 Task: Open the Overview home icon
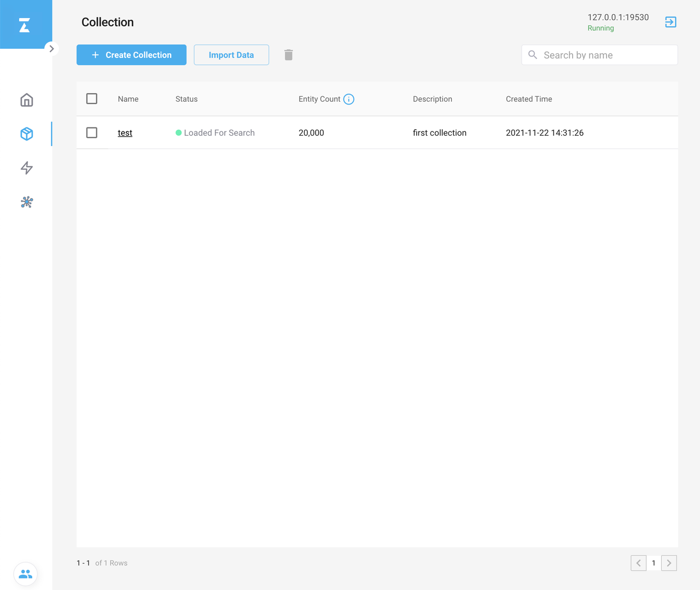(26, 100)
